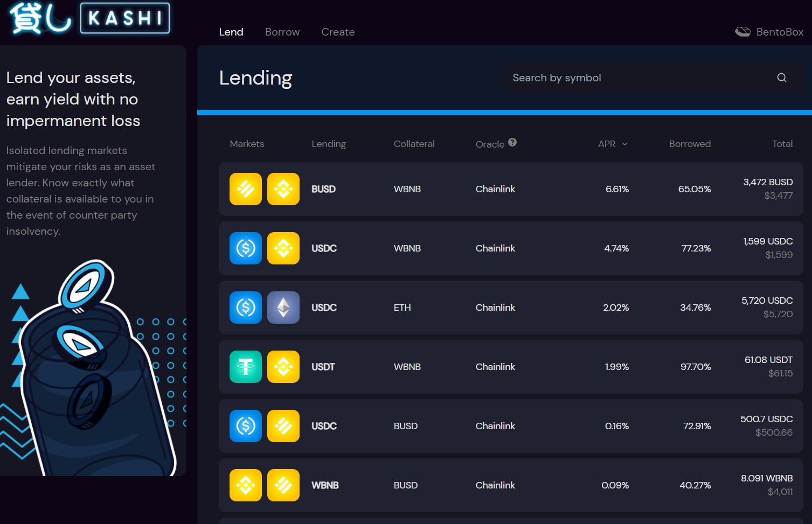Click the 8.091 WBNB total
The image size is (812, 524).
click(x=767, y=478)
